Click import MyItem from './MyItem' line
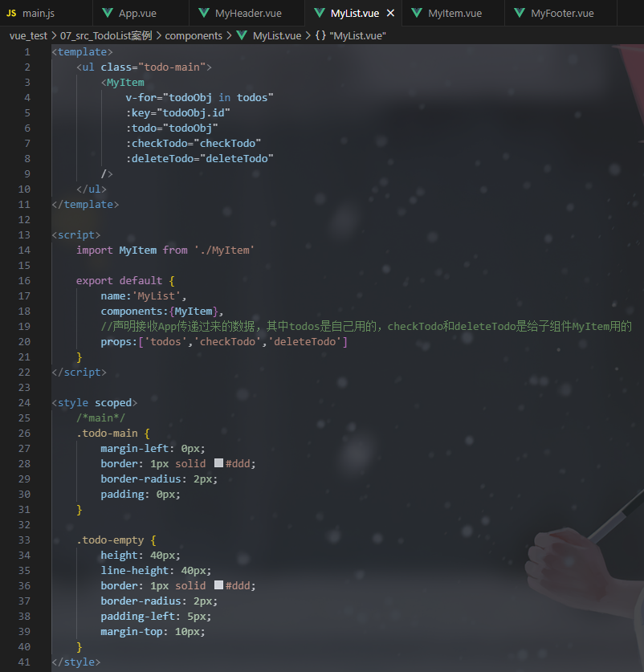Viewport: 644px width, 672px height. pos(165,250)
